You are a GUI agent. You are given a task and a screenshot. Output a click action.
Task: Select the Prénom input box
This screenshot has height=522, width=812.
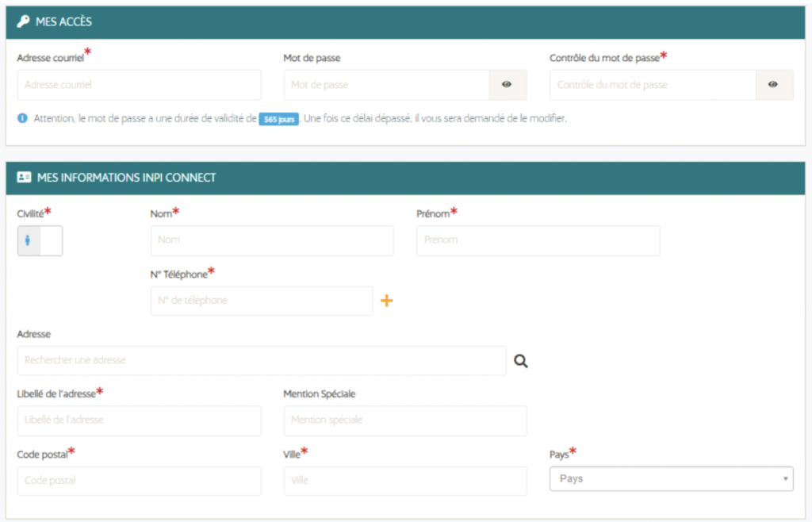(x=538, y=240)
